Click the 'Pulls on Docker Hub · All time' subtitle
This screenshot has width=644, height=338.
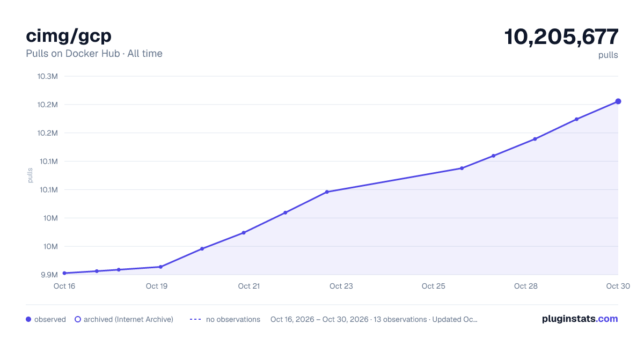point(94,54)
